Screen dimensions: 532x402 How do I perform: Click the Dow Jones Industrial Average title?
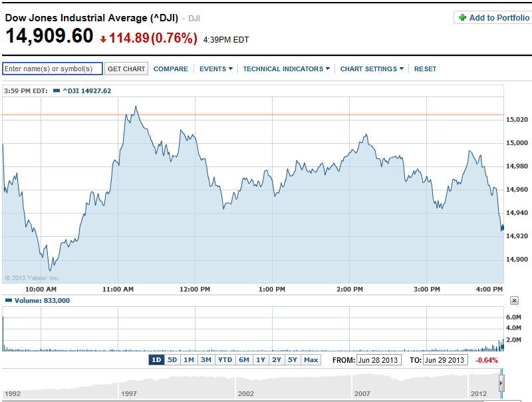point(92,18)
